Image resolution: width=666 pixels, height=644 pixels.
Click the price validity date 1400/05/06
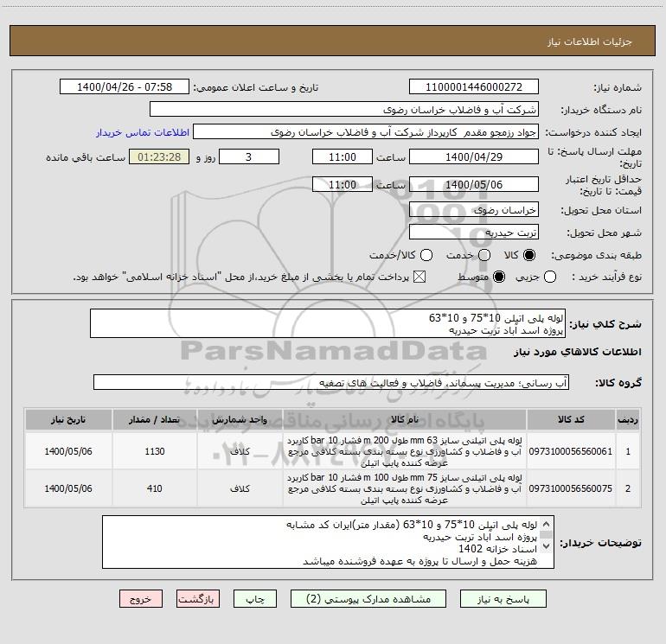tap(474, 185)
